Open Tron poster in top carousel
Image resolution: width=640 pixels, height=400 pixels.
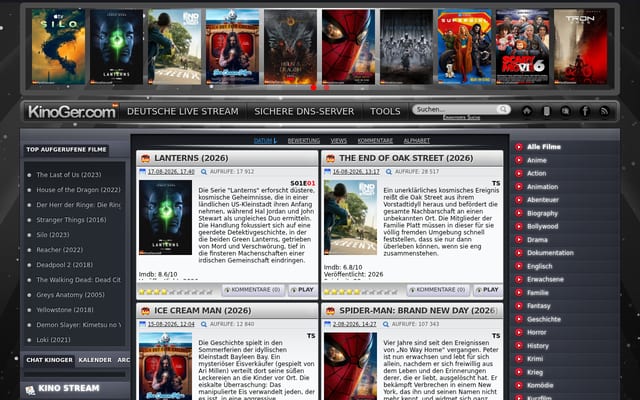pyautogui.click(x=580, y=47)
